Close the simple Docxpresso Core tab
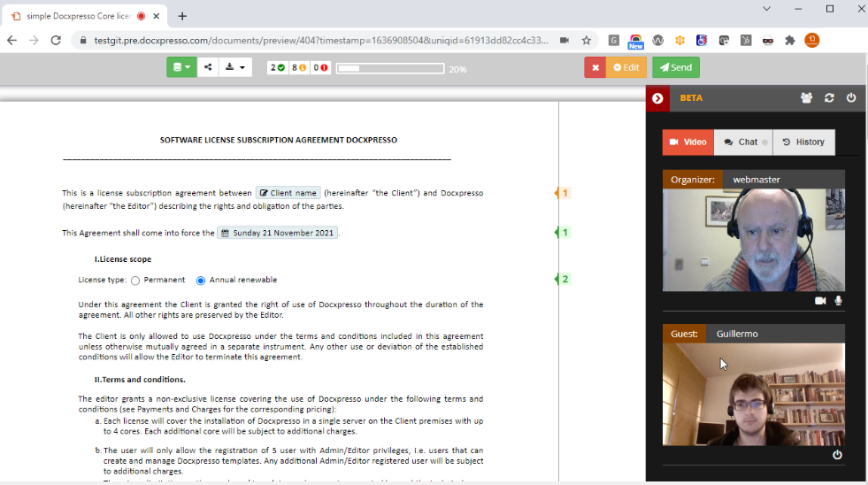This screenshot has height=485, width=868. point(156,16)
